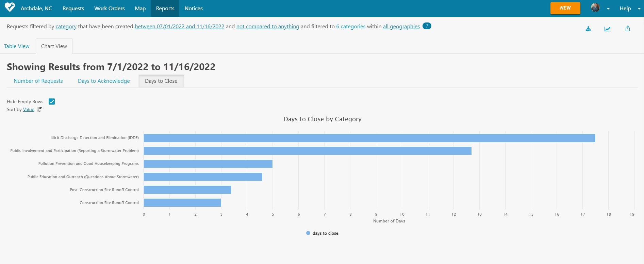Switch to the Table View tab
Screen dimensions: 644x264
[x=17, y=46]
